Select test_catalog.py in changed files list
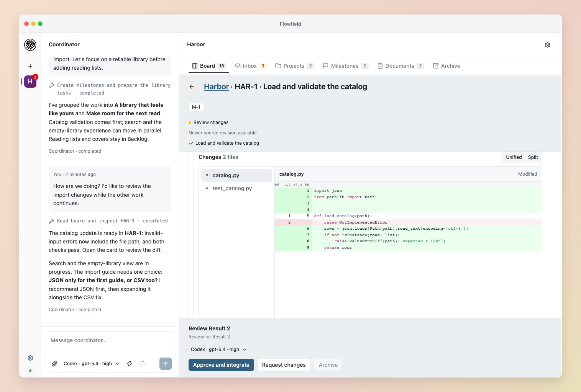This screenshot has height=392, width=581. click(236, 188)
